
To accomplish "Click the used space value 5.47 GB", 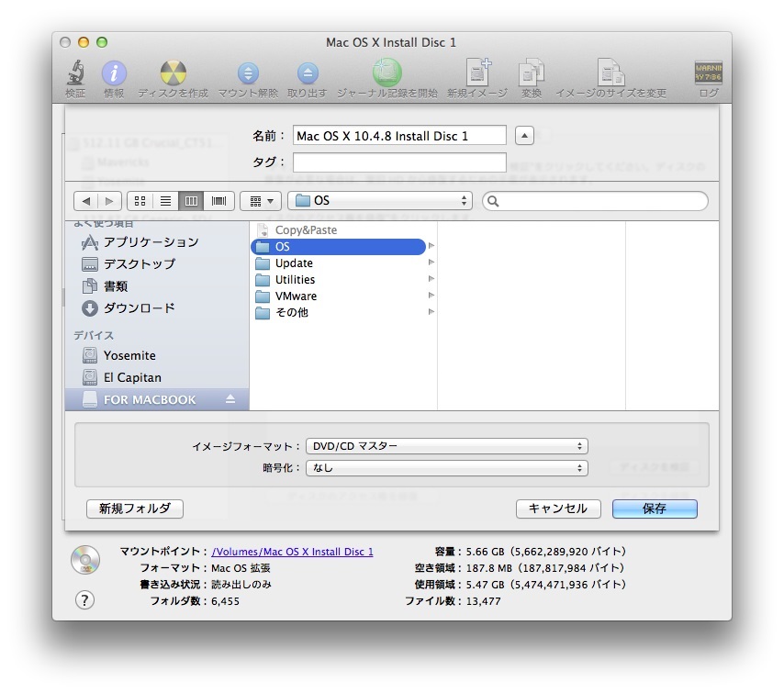I will pos(546,585).
